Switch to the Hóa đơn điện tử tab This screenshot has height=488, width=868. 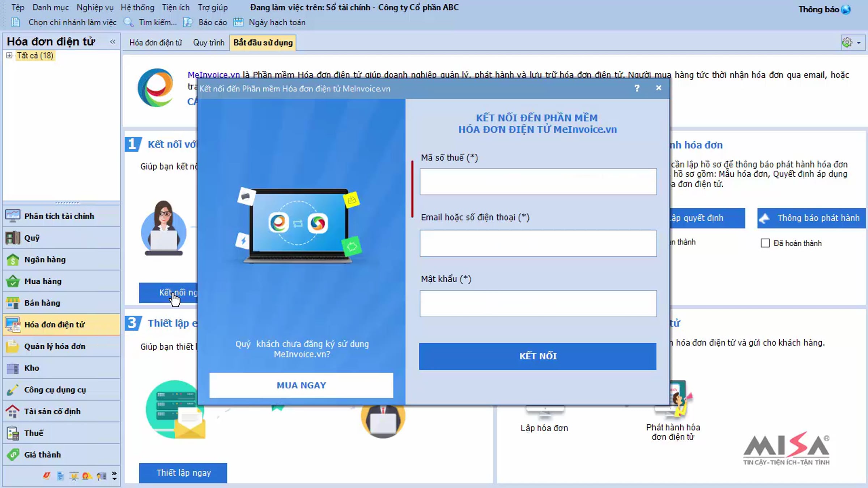[156, 43]
